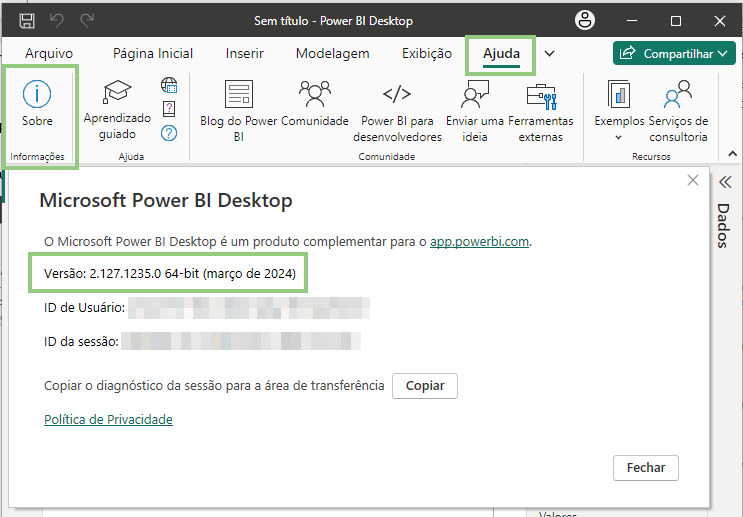Open the Política de Privacidade link

[109, 419]
